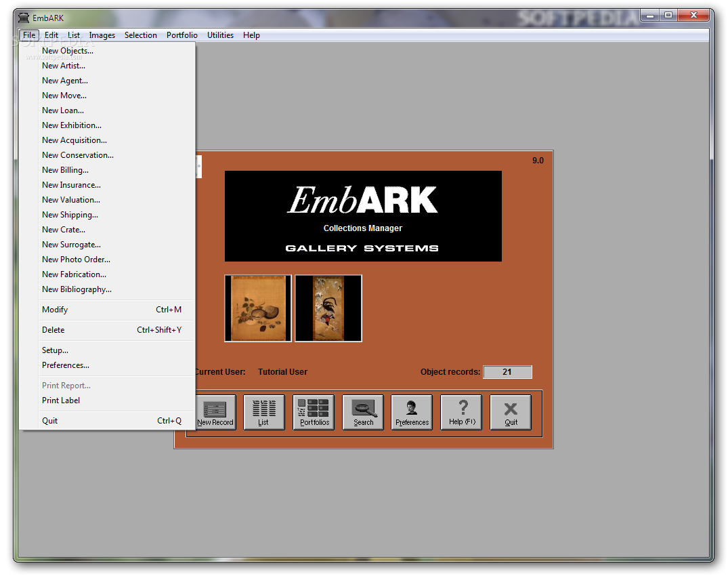Viewport: 728px width, 576px height.
Task: Open Setup... from the File menu
Action: (x=107, y=350)
